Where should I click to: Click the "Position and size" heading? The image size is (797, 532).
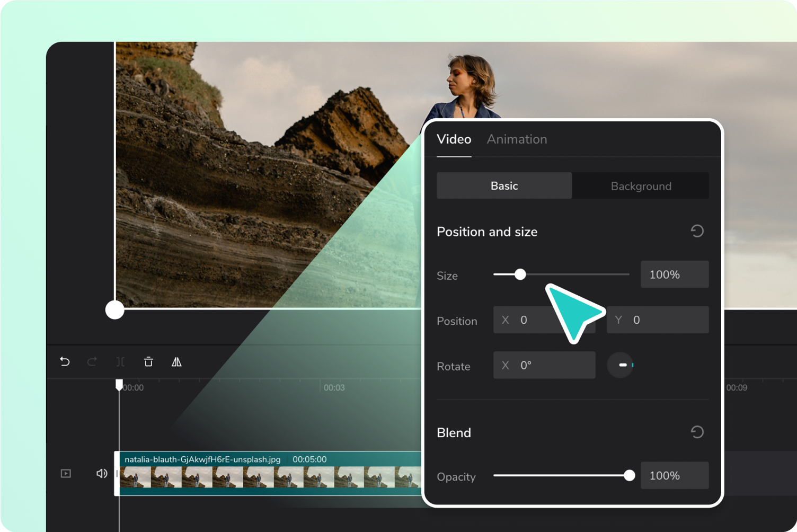[487, 232]
